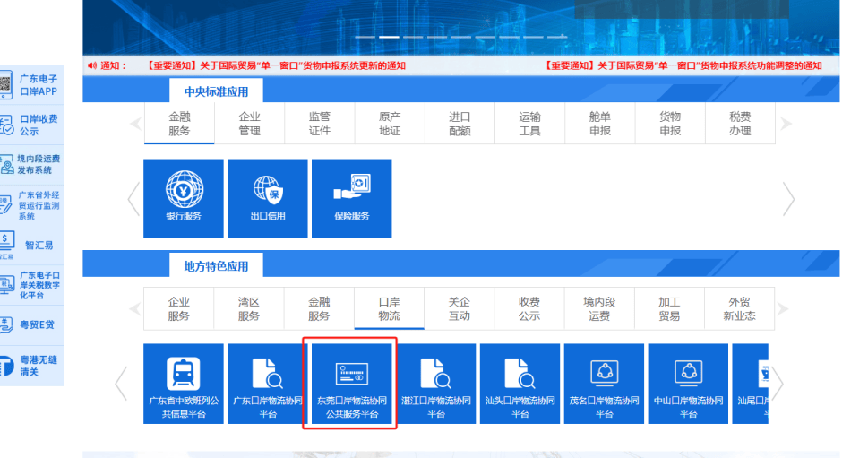Screen dimensions: 868x458
Task: Advance the 地方特色应用 tab row right arrow
Action: [x=786, y=309]
